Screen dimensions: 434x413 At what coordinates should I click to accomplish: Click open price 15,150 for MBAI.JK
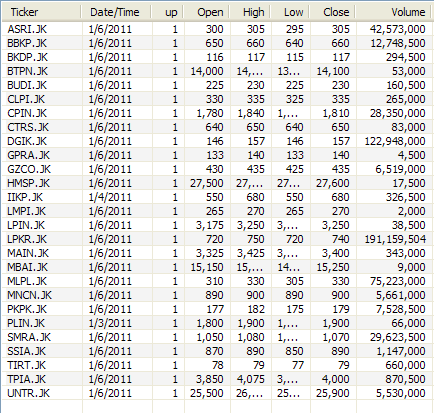207,267
